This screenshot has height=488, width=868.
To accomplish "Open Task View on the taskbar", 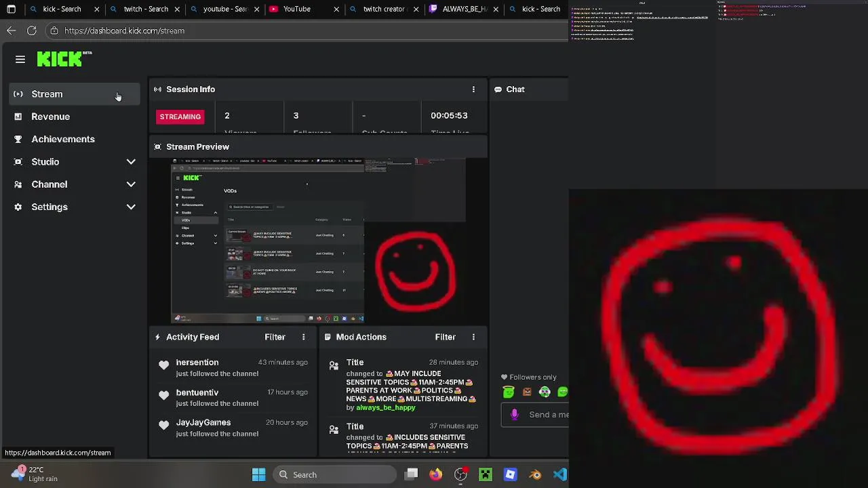I will [412, 474].
